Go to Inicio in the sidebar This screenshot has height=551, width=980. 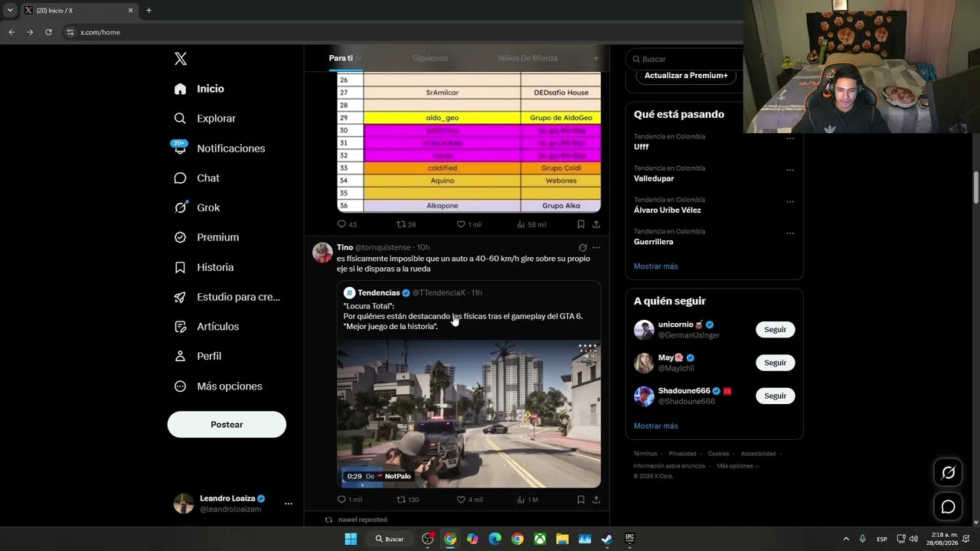(199, 89)
